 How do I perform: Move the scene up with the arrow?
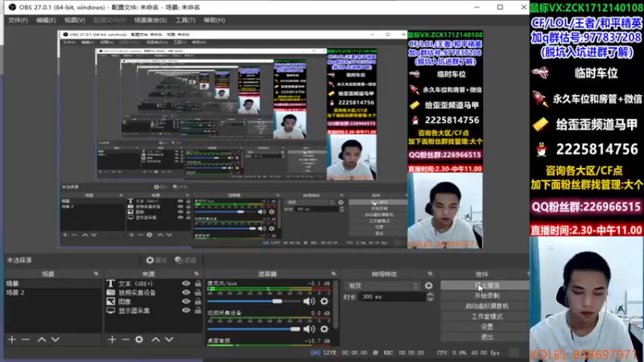(x=42, y=339)
